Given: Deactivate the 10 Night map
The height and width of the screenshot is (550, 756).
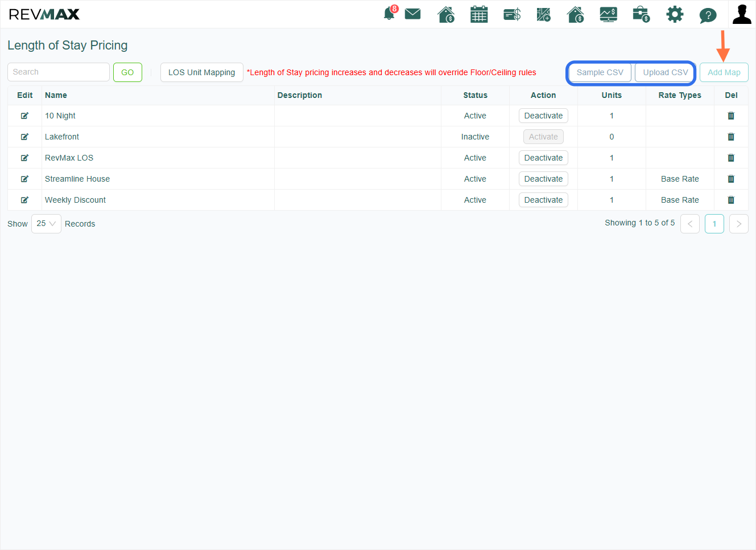Looking at the screenshot, I should [x=543, y=116].
